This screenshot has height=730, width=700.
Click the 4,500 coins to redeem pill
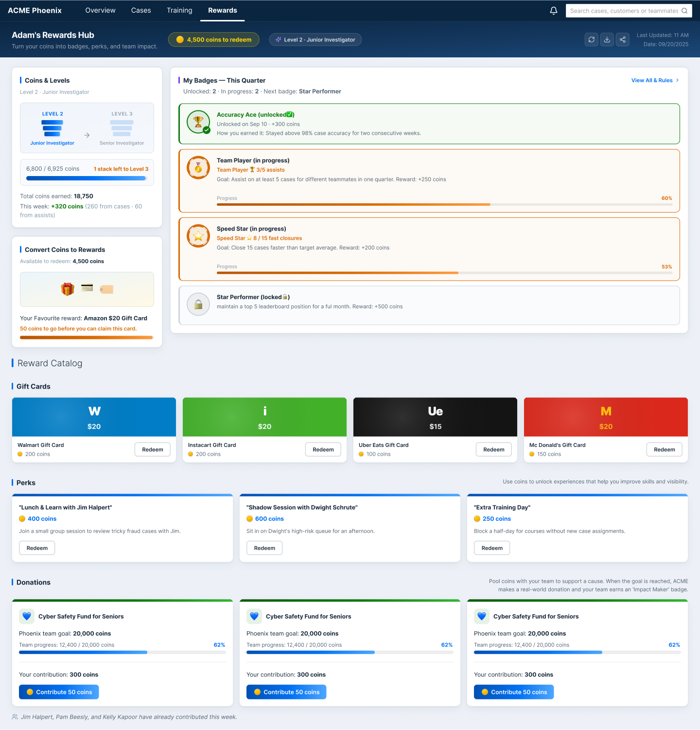214,40
